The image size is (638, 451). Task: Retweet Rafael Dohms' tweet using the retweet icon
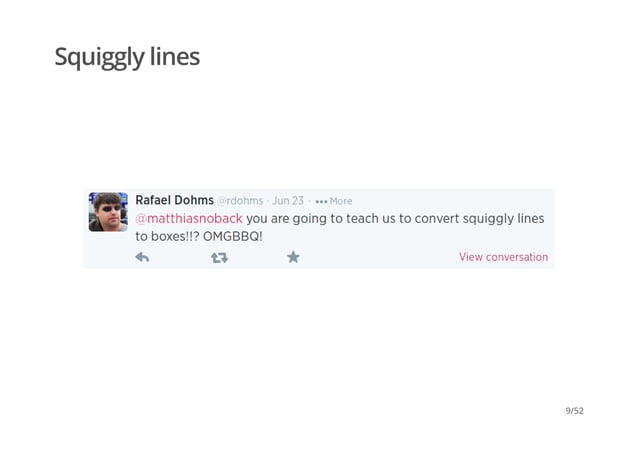219,258
